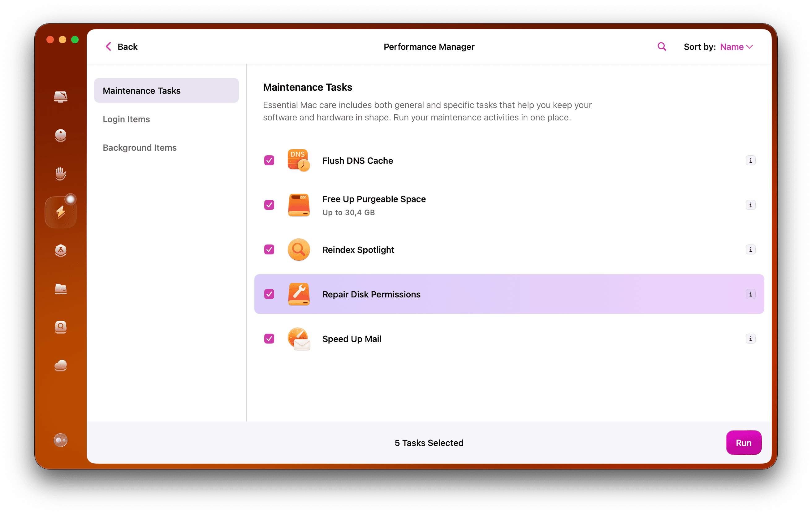
Task: Uncheck the Flush DNS Cache task
Action: (269, 161)
